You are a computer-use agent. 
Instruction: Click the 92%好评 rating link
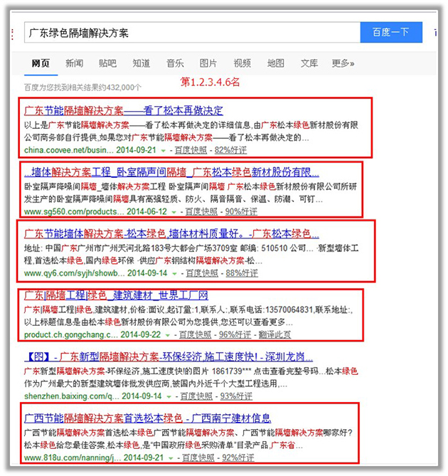(x=238, y=458)
